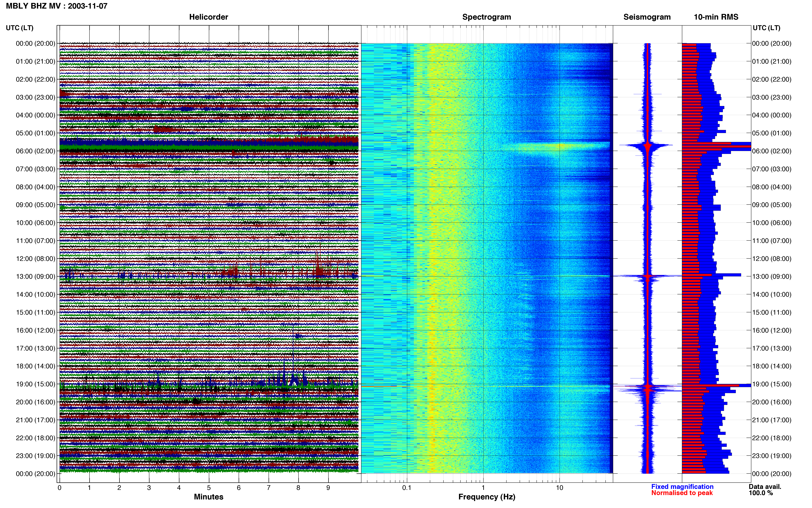Click left time label '16:00 (12:00)'

tap(36, 330)
